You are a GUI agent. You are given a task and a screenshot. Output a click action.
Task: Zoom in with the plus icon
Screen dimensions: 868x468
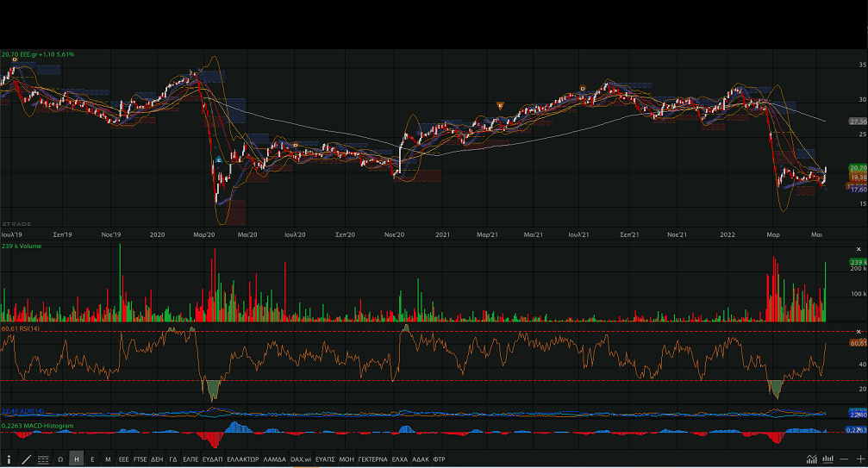[859, 459]
